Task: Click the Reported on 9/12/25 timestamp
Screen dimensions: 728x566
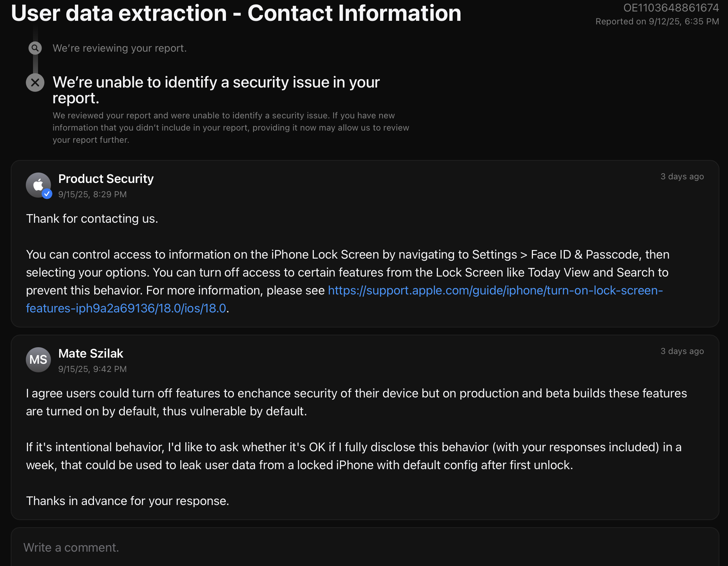Action: point(657,22)
